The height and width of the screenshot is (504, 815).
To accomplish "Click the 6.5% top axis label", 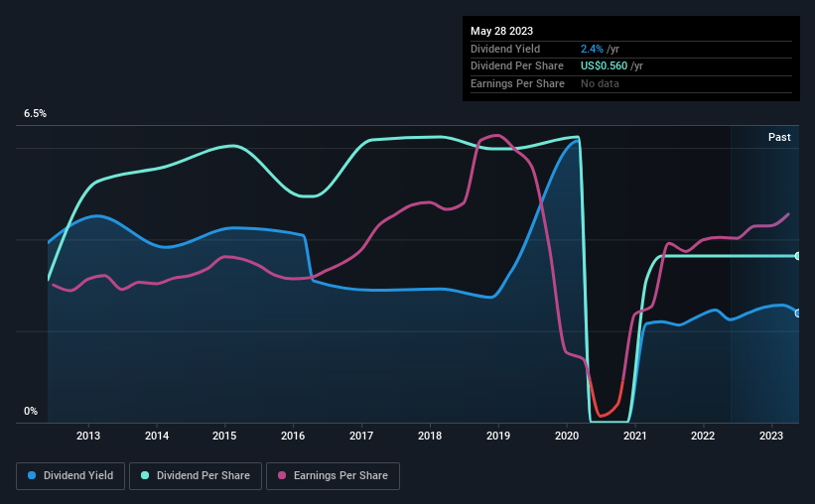I will (x=35, y=113).
